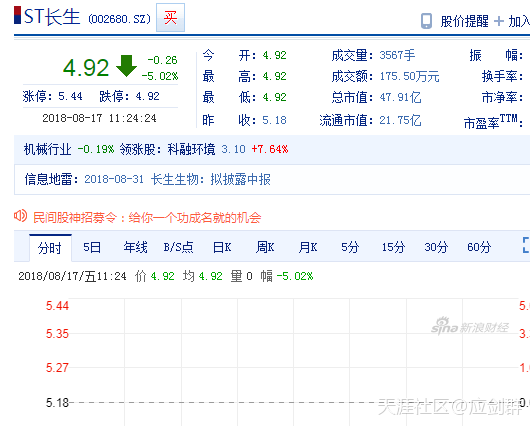Open the 科融环境 leading stock link
Image resolution: width=530 pixels, height=426 pixels.
[x=191, y=149]
